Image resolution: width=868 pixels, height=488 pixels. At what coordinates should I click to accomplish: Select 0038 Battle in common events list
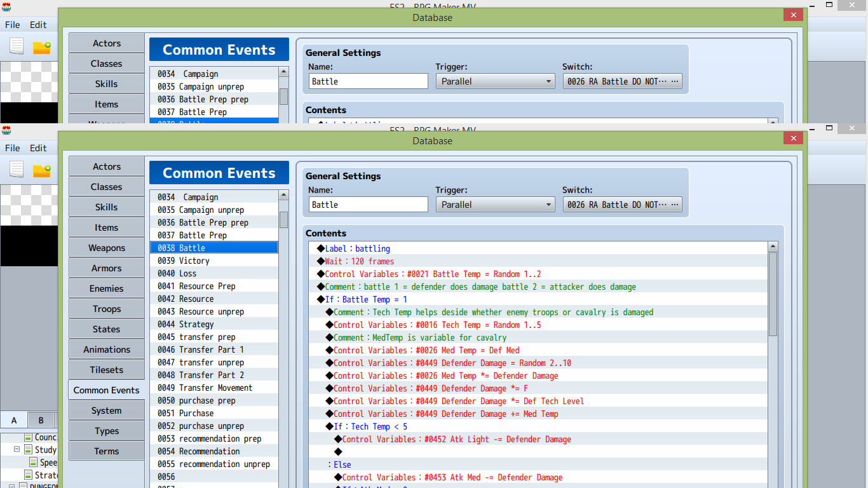214,248
